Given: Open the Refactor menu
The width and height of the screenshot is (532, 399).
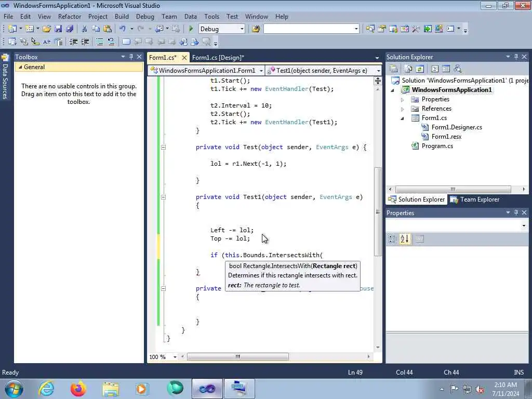Looking at the screenshot, I should tap(70, 16).
